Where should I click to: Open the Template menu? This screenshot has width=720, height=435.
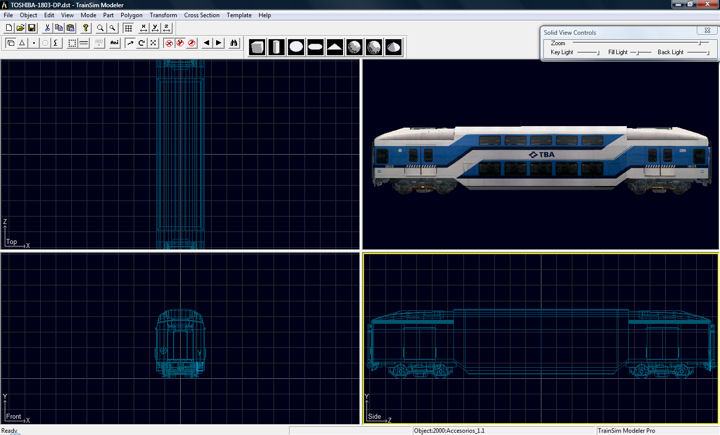click(x=239, y=16)
